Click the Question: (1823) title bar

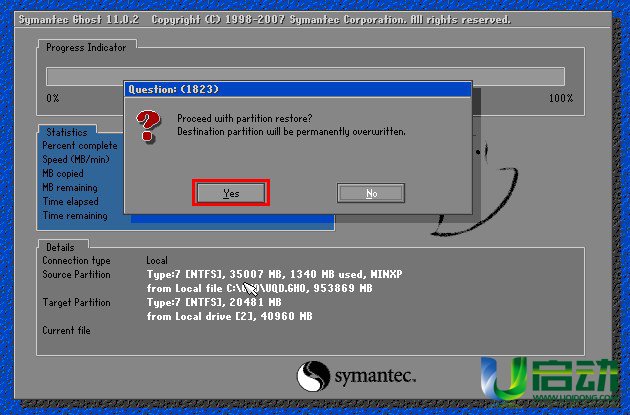coord(298,89)
